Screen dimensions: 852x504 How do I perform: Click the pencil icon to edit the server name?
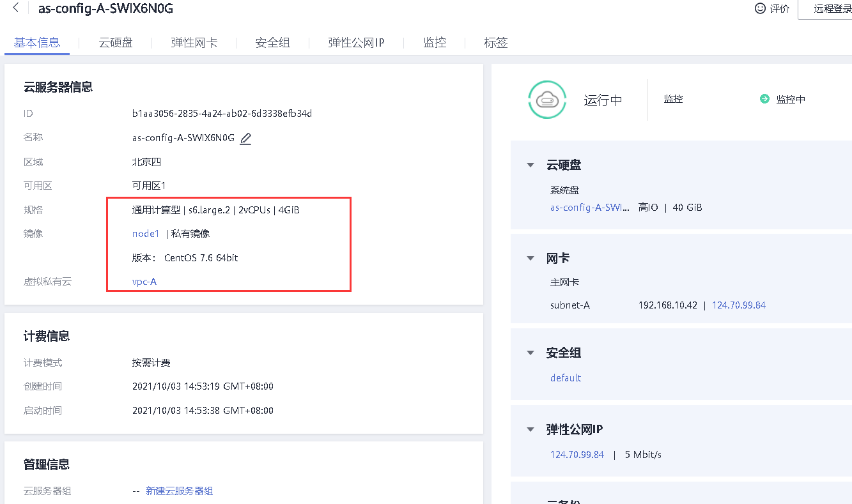(245, 139)
